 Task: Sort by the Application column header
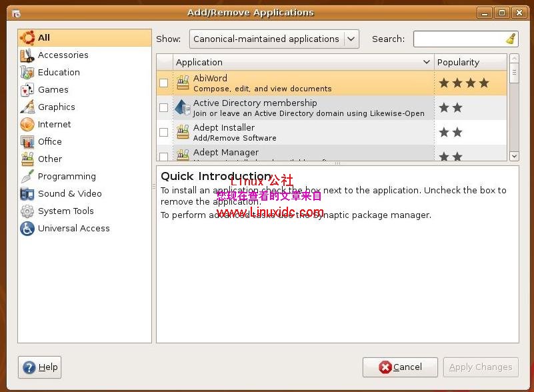[x=300, y=62]
